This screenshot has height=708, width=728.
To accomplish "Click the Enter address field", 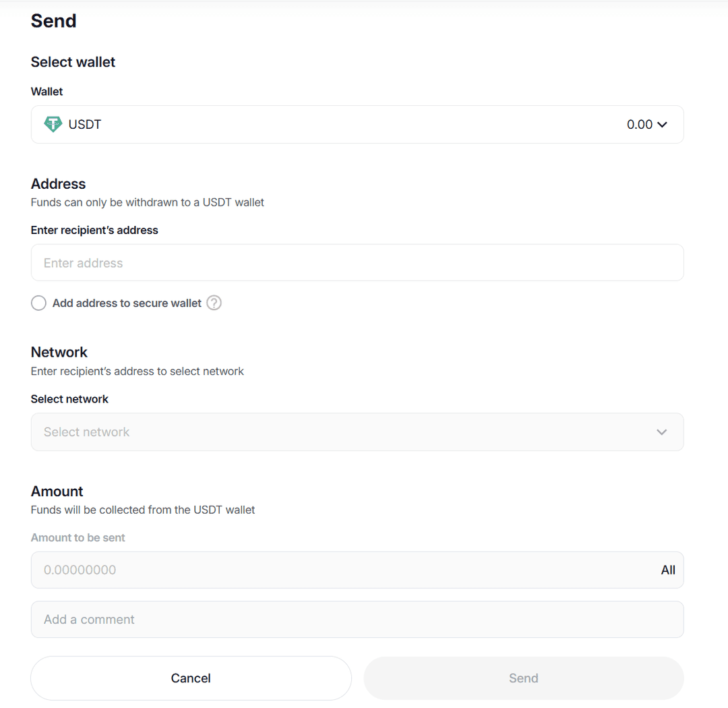I will click(357, 262).
